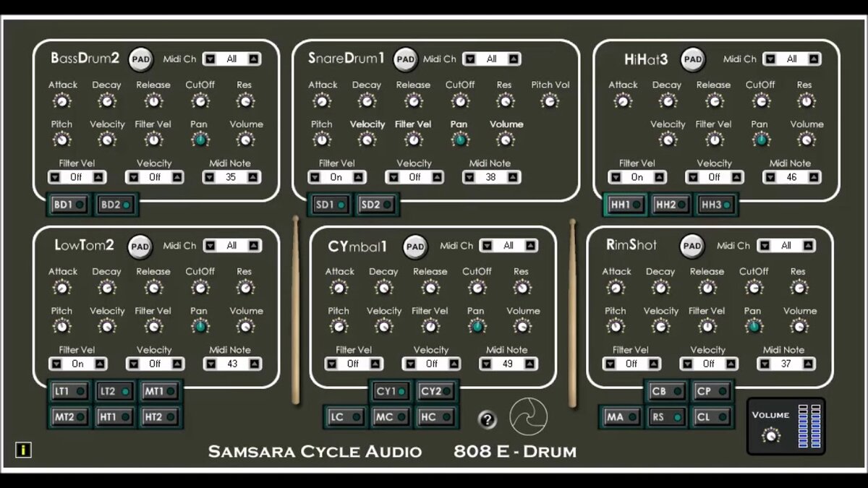Select HH1 hi-hat sound

coord(626,205)
